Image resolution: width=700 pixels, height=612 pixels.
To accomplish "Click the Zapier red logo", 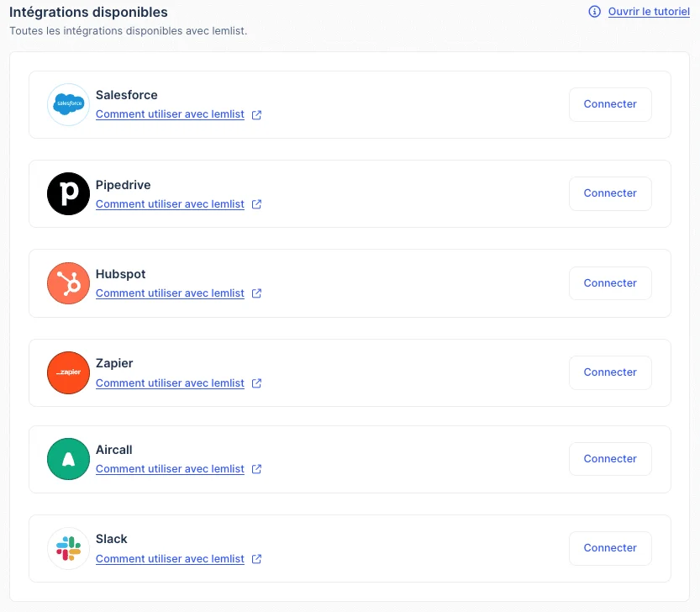I will (x=68, y=372).
